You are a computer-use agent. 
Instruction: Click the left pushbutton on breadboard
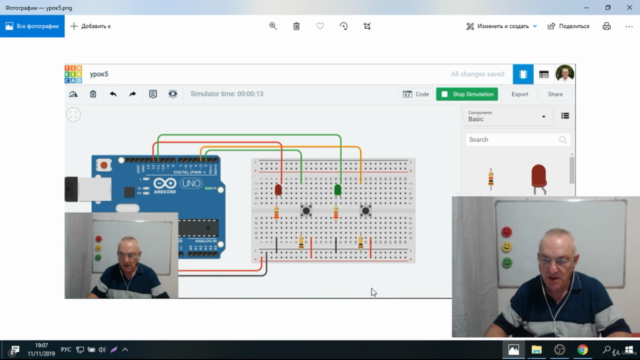306,211
